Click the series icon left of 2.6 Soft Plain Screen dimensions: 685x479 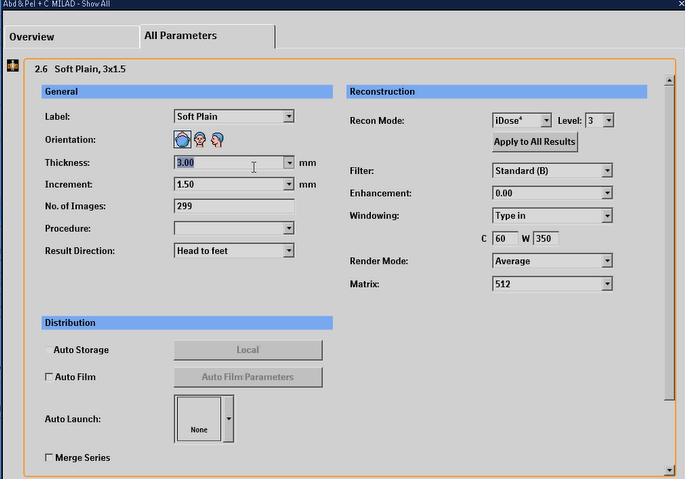point(14,67)
